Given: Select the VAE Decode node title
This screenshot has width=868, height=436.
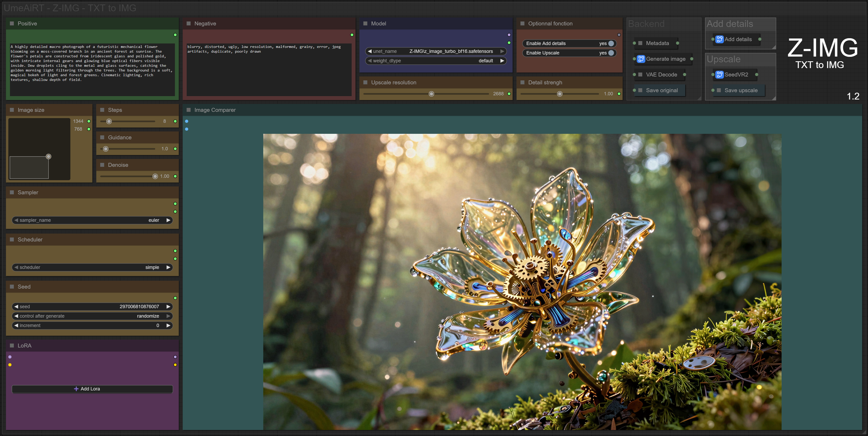Looking at the screenshot, I should (x=661, y=74).
